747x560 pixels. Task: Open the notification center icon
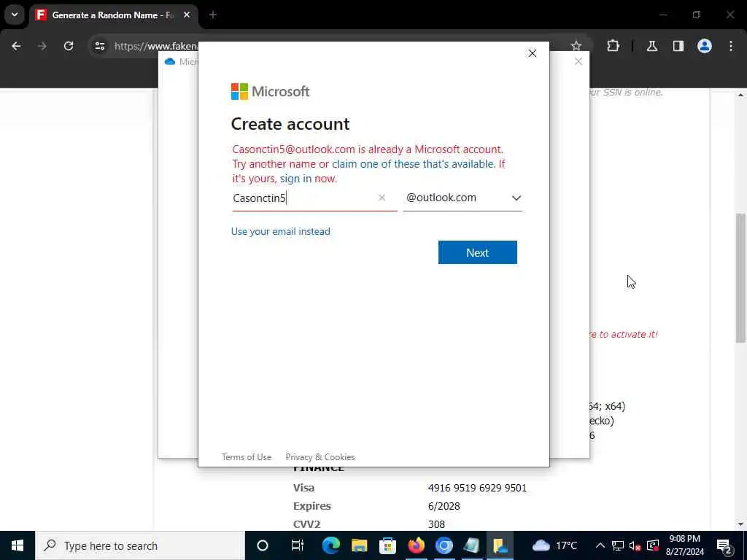724,545
